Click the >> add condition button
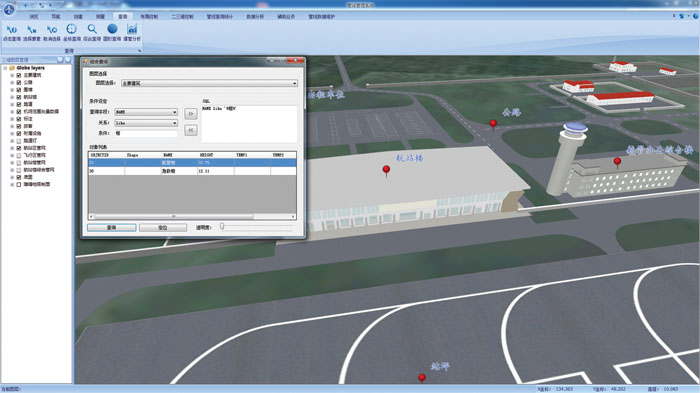The width and height of the screenshot is (700, 393). [191, 114]
